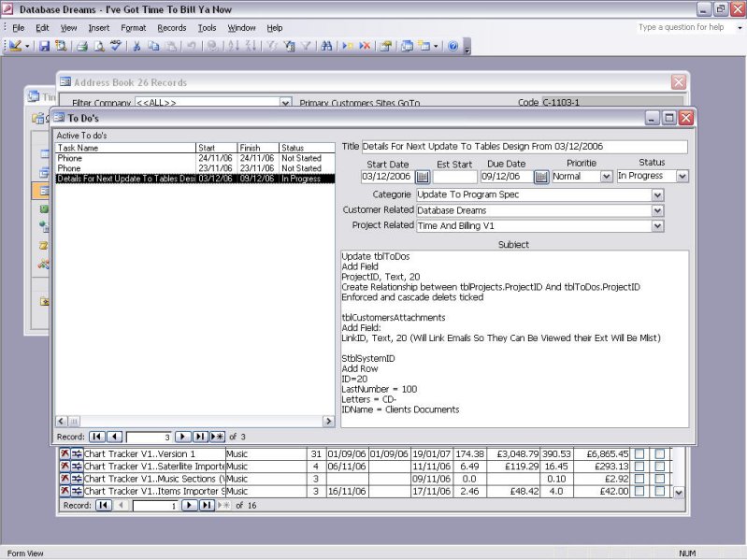Go to next record of 16 navigator
The height and width of the screenshot is (560, 747).
[189, 505]
